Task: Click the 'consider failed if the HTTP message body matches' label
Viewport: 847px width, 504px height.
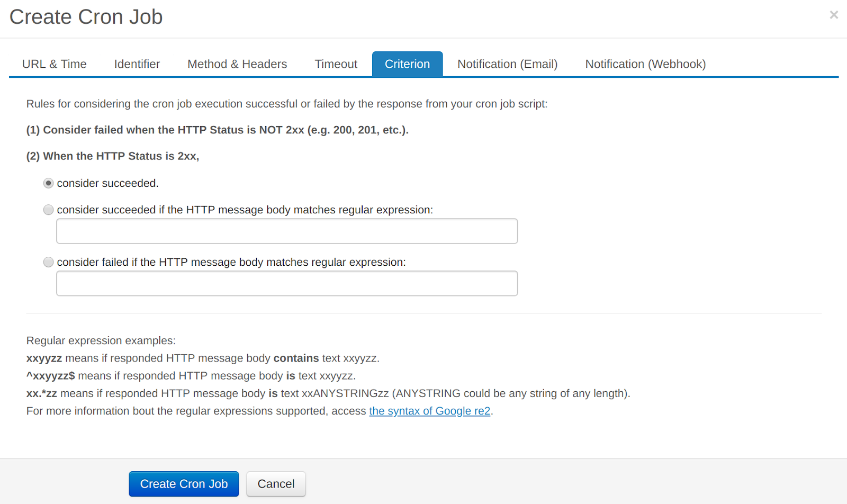Action: pos(231,262)
